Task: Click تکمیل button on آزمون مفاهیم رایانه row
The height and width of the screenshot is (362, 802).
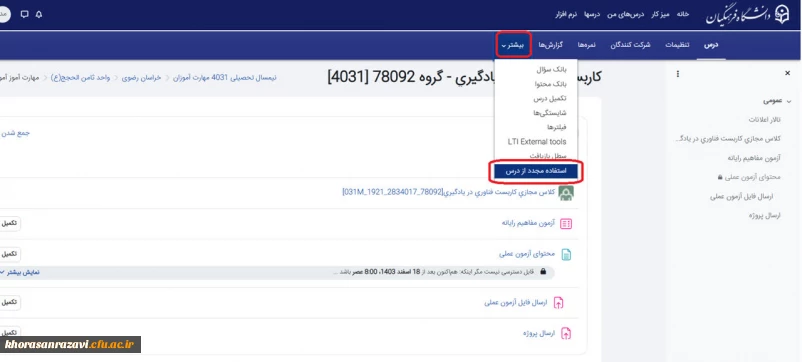Action: point(10,223)
